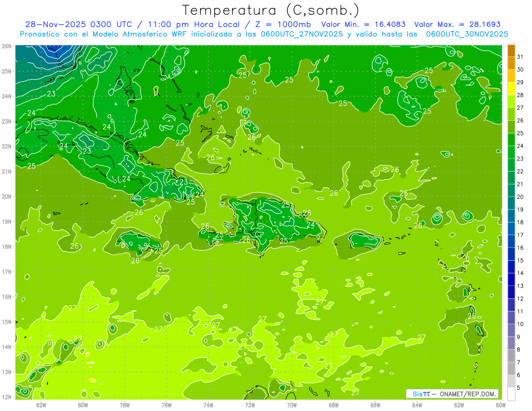Click the legend scale label 15
Image resolution: width=532 pixels, height=411 pixels.
(x=520, y=261)
